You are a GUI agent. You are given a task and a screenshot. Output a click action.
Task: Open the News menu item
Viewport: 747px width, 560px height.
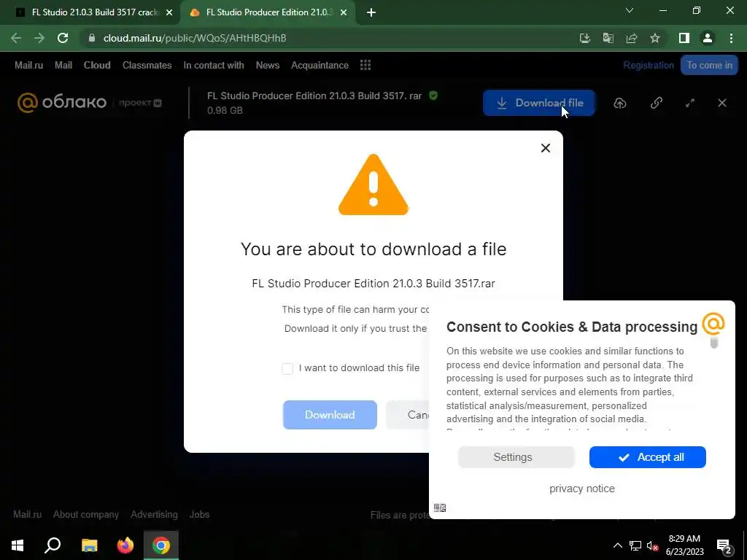click(267, 65)
